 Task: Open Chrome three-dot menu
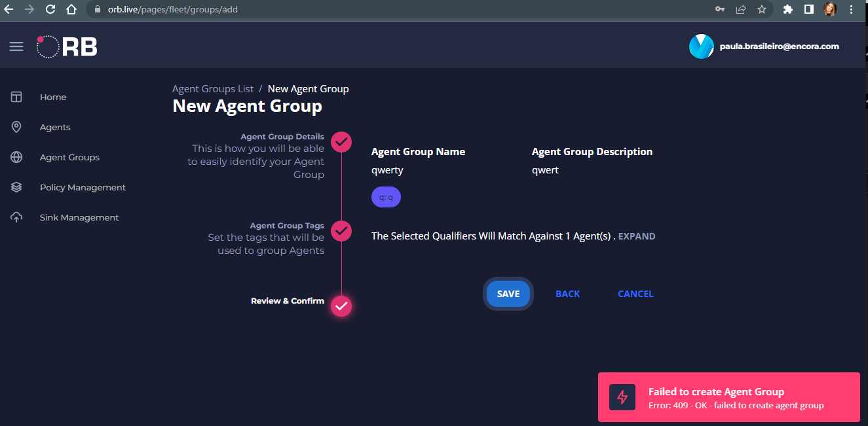point(851,9)
